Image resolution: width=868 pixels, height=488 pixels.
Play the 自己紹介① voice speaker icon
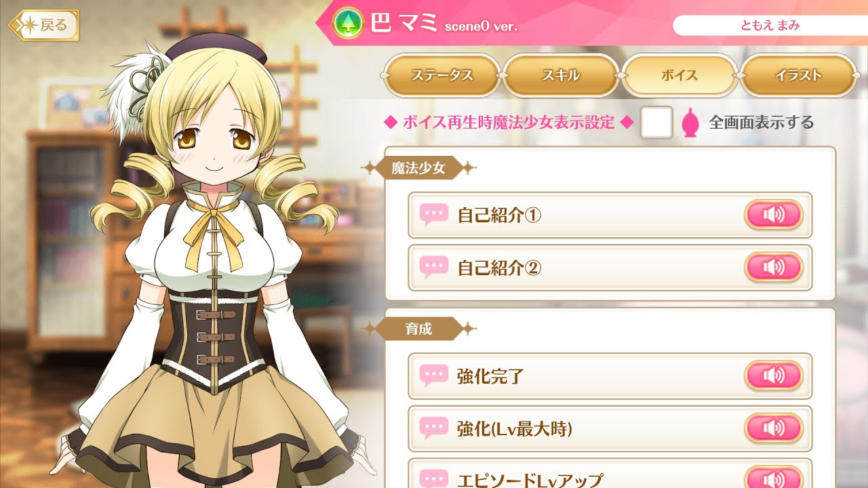(x=774, y=215)
